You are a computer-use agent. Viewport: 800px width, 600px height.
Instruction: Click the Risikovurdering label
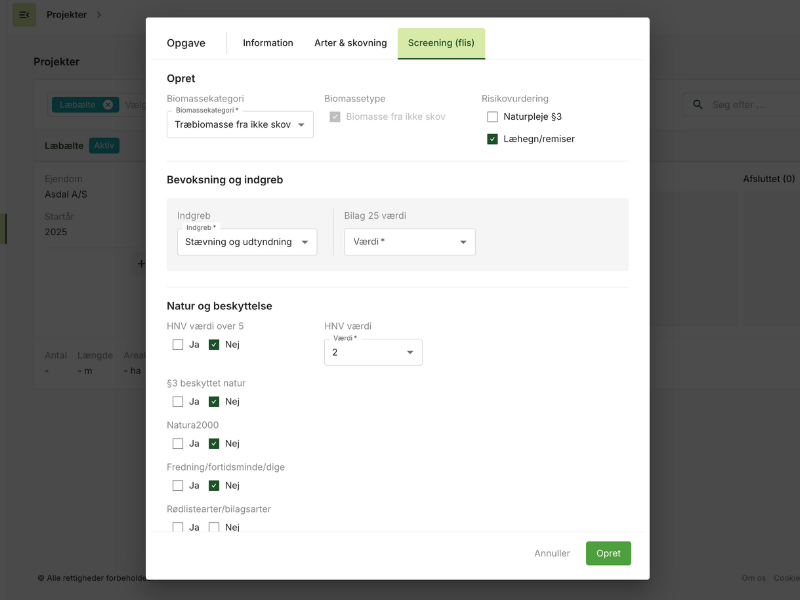coord(515,98)
